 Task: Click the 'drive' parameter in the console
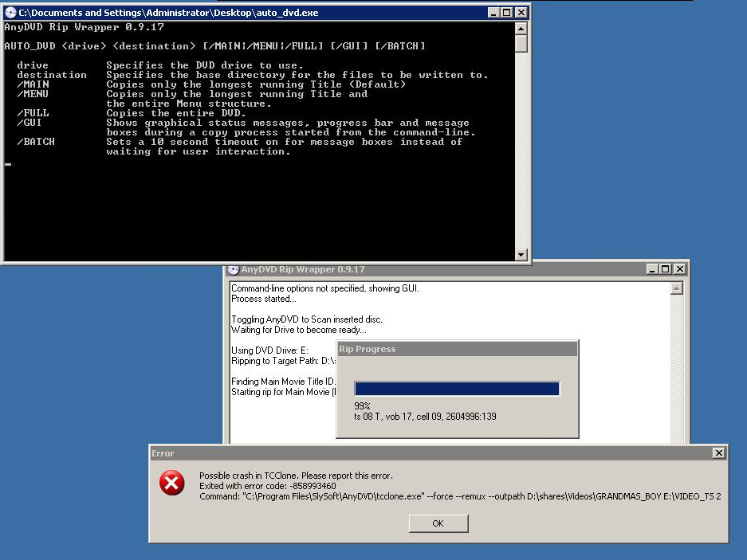coord(33,65)
